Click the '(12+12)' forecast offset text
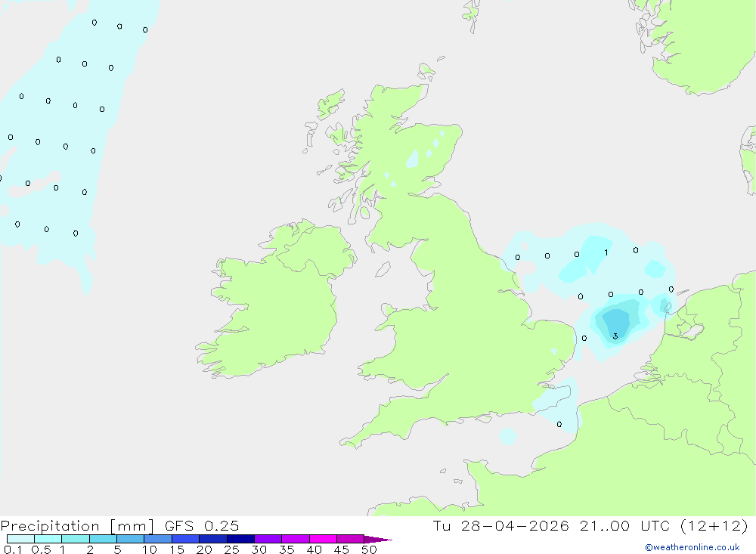 (714, 526)
